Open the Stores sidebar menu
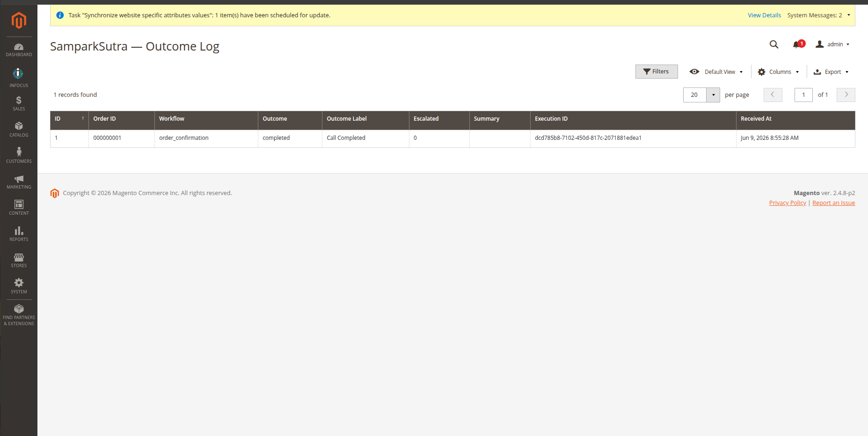The height and width of the screenshot is (436, 868). [19, 261]
